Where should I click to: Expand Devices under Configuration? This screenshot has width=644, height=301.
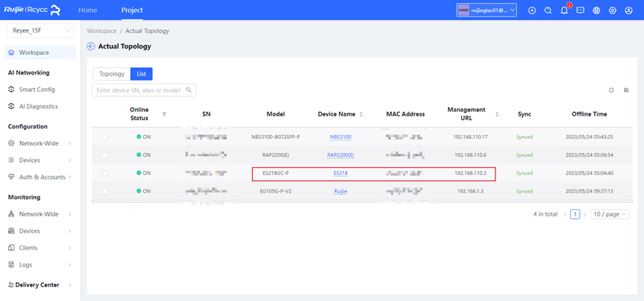pos(70,160)
